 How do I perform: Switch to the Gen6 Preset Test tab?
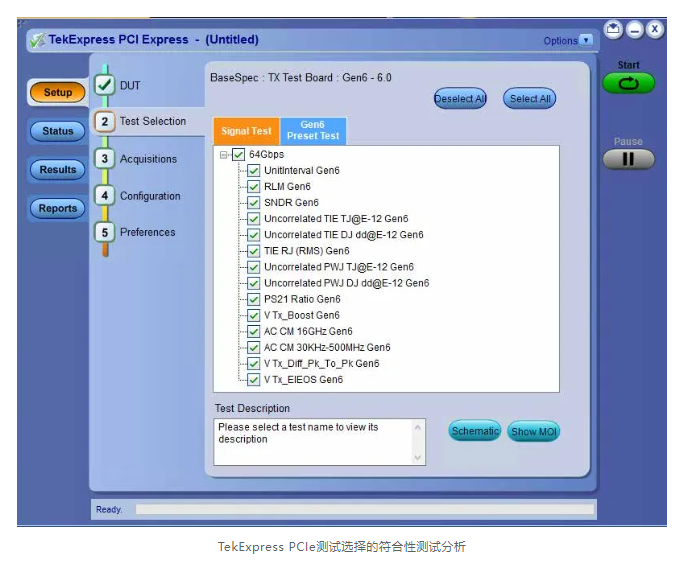[x=312, y=131]
